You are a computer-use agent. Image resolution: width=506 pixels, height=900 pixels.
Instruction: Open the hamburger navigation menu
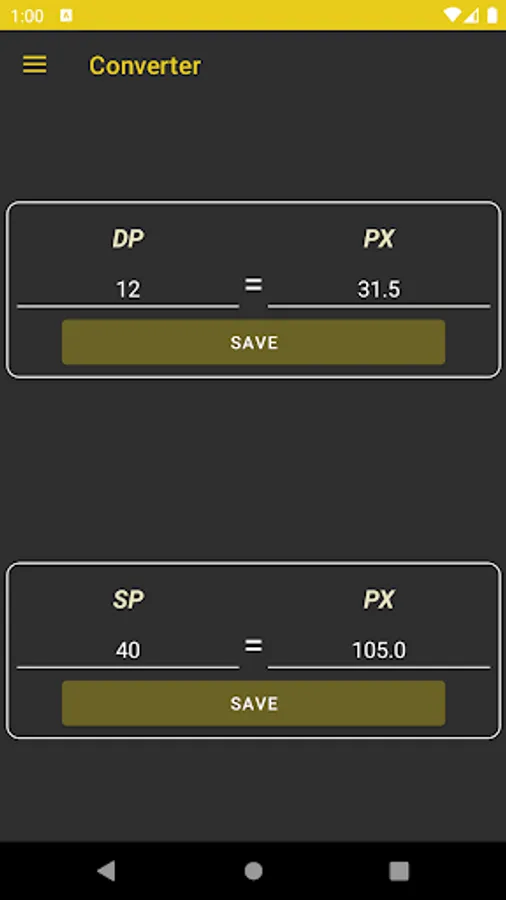click(34, 65)
